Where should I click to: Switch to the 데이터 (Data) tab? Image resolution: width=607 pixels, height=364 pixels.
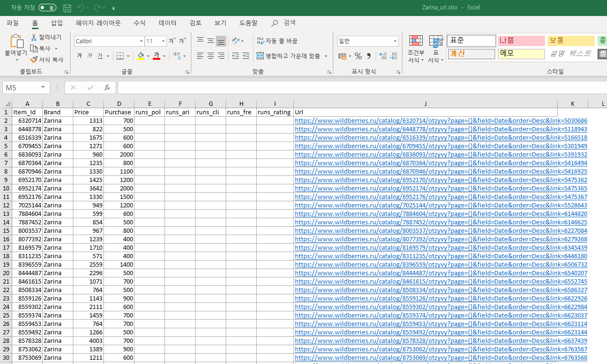tap(168, 23)
